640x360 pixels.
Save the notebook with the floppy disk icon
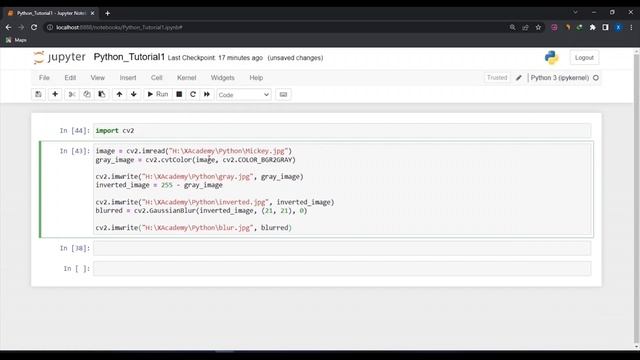38,94
